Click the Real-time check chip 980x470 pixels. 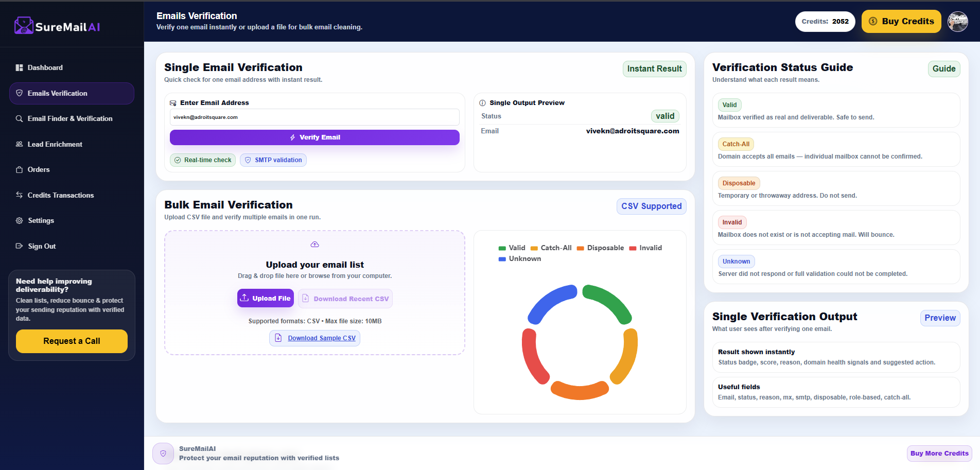pyautogui.click(x=203, y=160)
